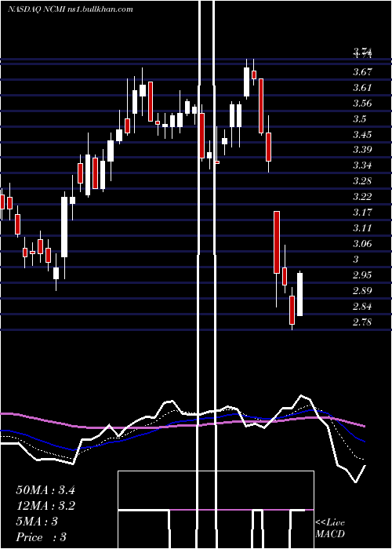This screenshot has width=392, height=549.
Task: Click the 2.89 price axis label
Action: (x=362, y=291)
